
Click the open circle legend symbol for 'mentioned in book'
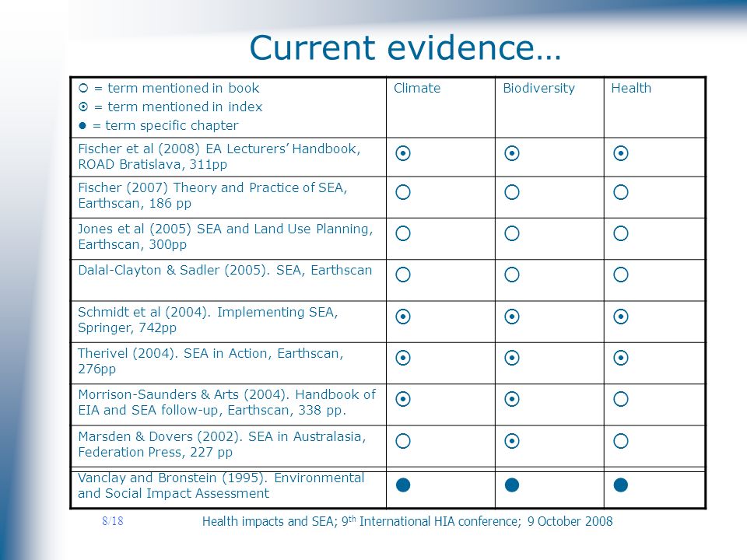coord(83,88)
